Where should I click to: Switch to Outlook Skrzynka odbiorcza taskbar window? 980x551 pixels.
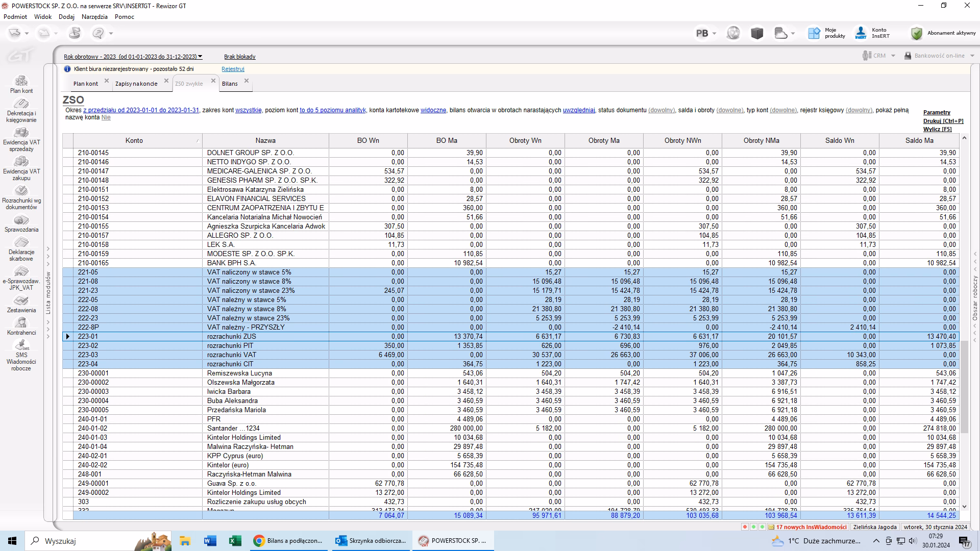pyautogui.click(x=371, y=541)
